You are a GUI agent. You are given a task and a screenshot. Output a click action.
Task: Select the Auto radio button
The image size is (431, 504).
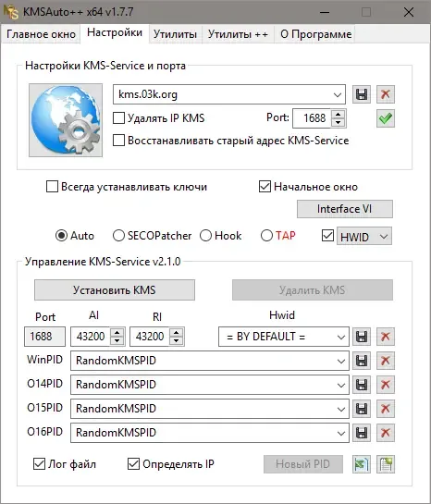(x=61, y=236)
